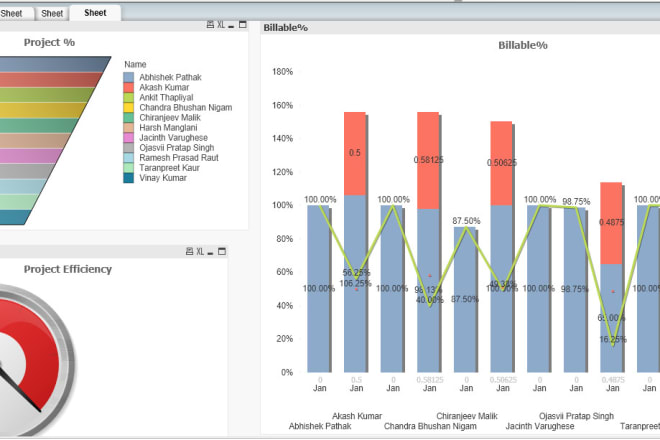Select Vinay Kumar in the legend
660x440 pixels.
(x=163, y=178)
